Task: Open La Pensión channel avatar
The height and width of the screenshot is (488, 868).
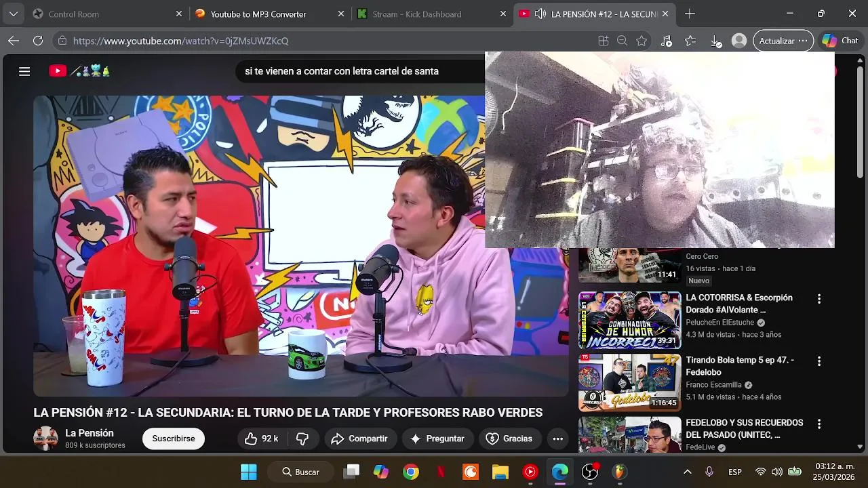Action: coord(45,439)
